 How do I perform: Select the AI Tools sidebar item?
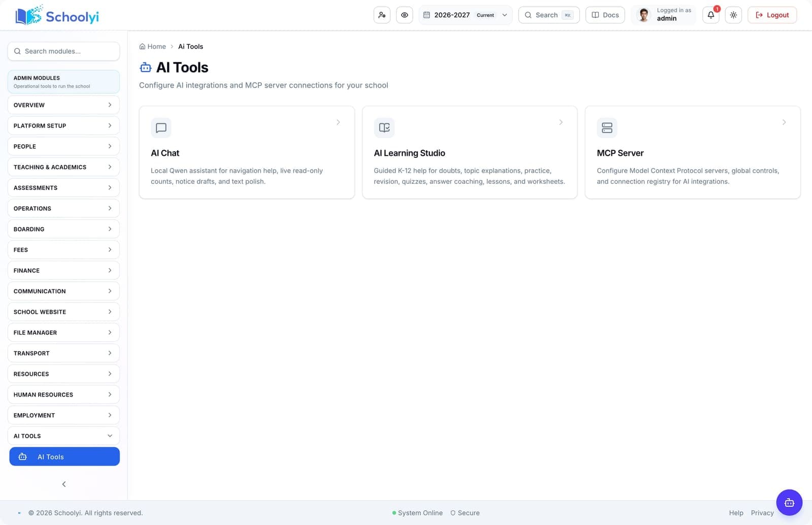[64, 456]
